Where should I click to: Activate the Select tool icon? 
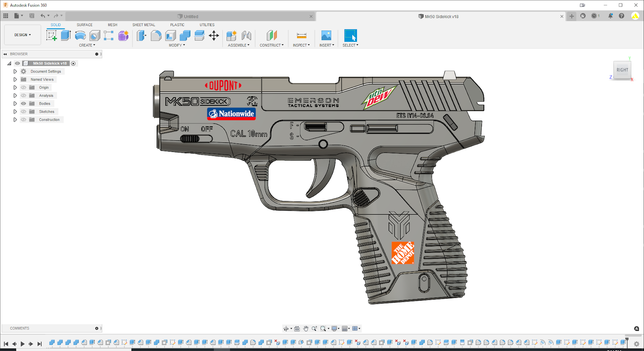[351, 35]
